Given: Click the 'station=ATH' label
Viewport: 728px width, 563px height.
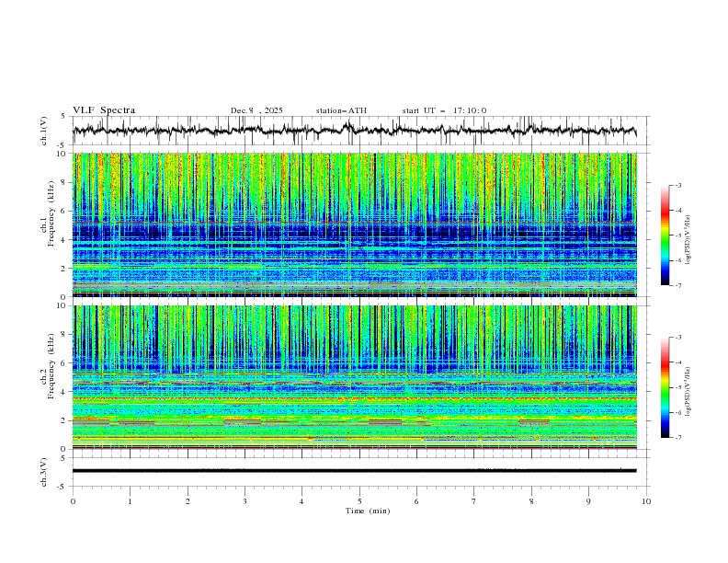Looking at the screenshot, I should pyautogui.click(x=341, y=110).
